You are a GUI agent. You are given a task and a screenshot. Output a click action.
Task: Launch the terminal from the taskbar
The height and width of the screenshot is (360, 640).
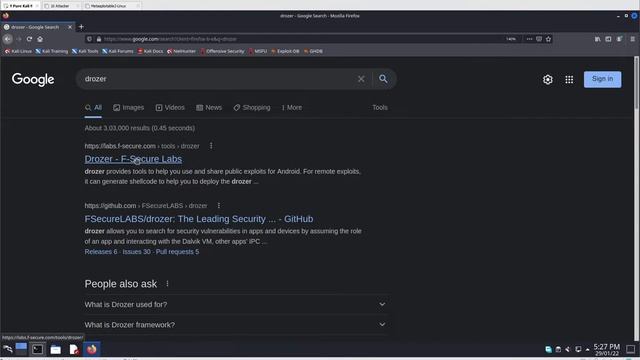(x=38, y=349)
